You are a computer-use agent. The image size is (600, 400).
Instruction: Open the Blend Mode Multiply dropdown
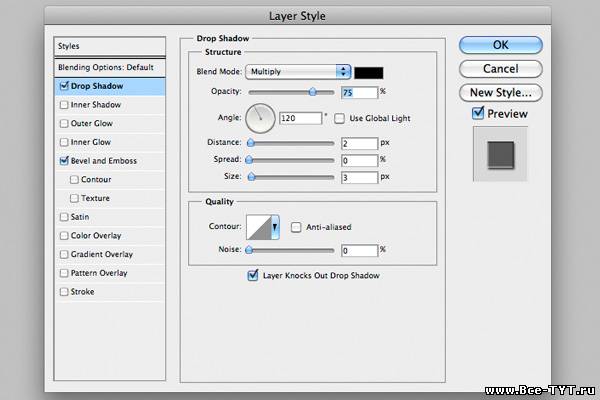click(x=298, y=72)
